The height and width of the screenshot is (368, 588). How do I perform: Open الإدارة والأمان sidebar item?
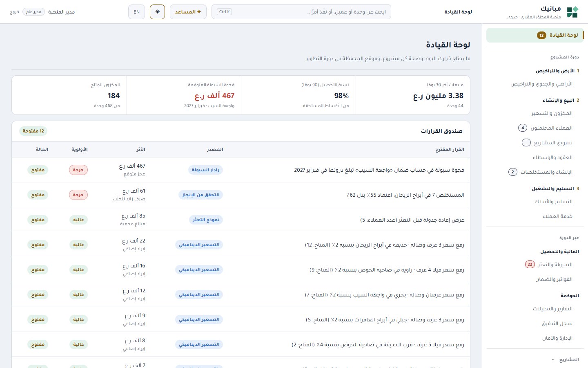tap(535, 338)
